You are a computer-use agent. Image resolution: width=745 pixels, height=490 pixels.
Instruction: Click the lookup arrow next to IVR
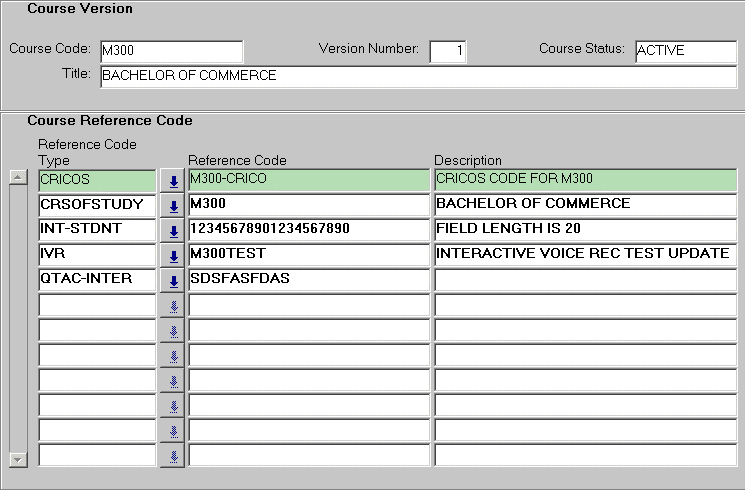(x=173, y=256)
